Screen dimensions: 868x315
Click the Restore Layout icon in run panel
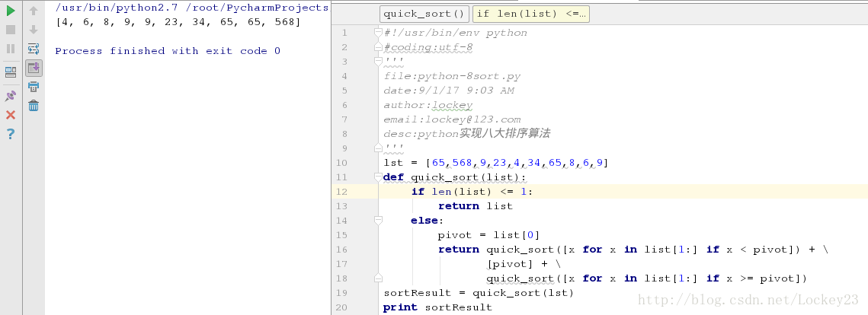(x=11, y=72)
